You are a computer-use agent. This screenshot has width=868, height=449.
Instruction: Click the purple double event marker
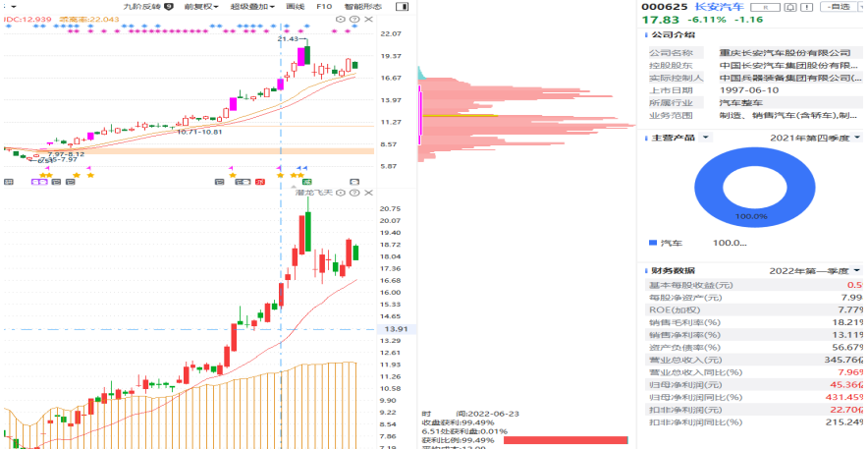pyautogui.click(x=39, y=182)
